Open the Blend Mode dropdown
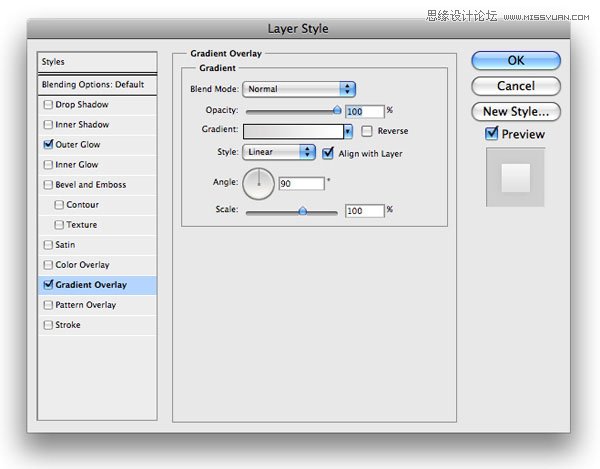The image size is (600, 469). click(x=300, y=90)
